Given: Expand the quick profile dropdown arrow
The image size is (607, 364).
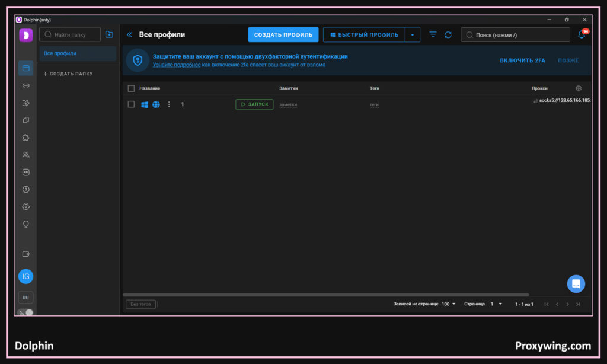Looking at the screenshot, I should click(x=413, y=35).
